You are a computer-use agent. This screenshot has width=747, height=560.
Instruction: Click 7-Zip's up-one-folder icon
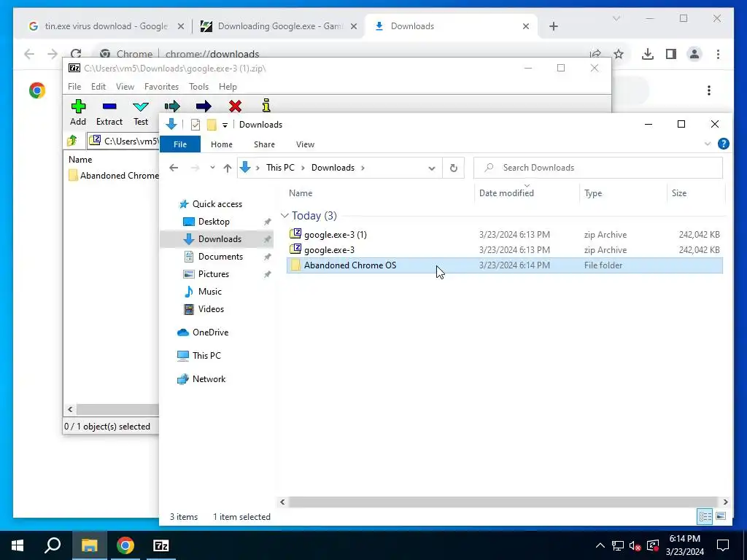[72, 141]
